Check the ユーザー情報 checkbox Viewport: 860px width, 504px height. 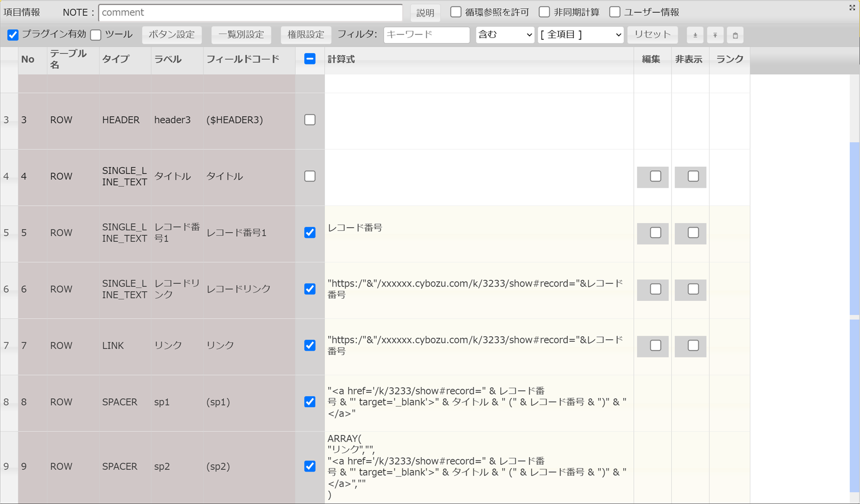[615, 12]
